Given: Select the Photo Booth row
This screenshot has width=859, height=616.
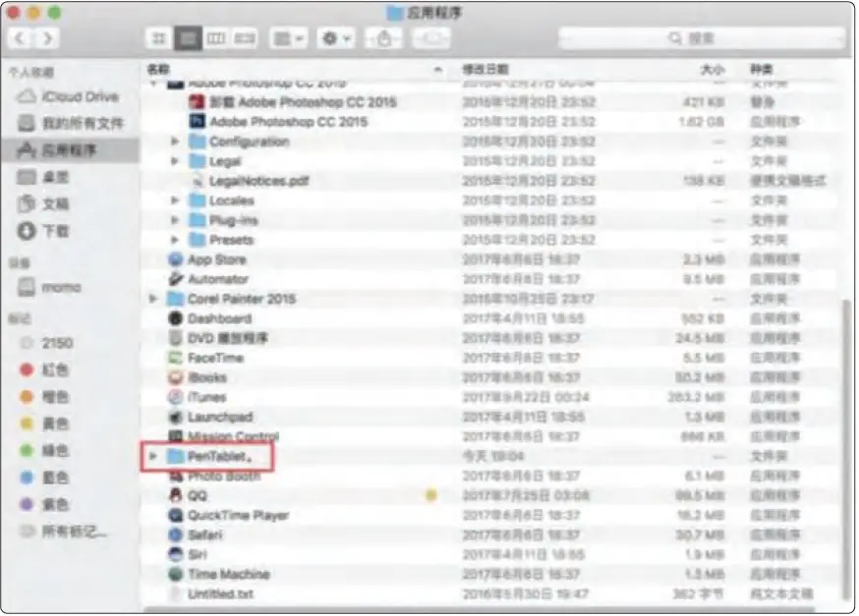Looking at the screenshot, I should pos(489,476).
